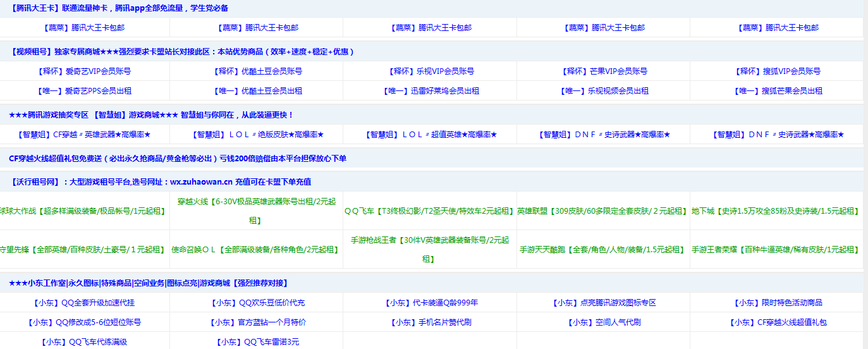The width and height of the screenshot is (868, 349).
Task: Open 【智慧姐】LOL 超值英雄 listing
Action: (431, 135)
